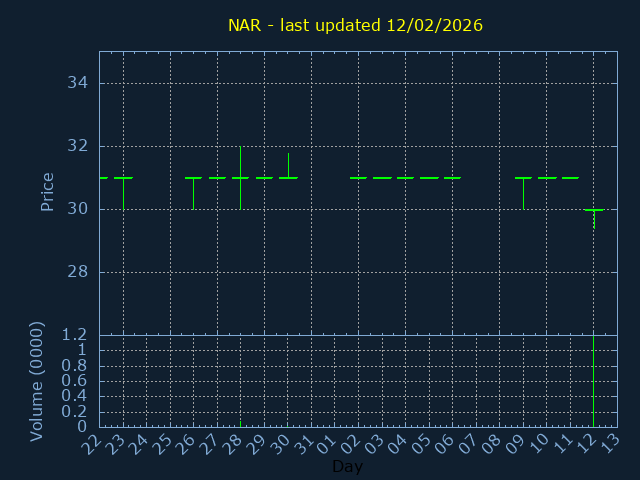Click the "Volume (0000)" axis label
The image size is (640, 480).
pos(37,381)
